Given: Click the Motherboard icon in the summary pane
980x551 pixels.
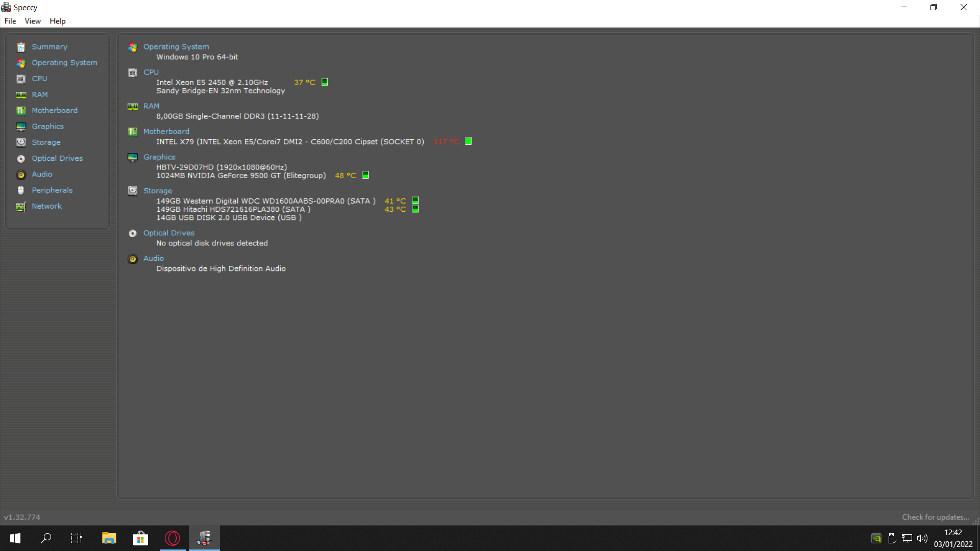Looking at the screenshot, I should (x=133, y=132).
